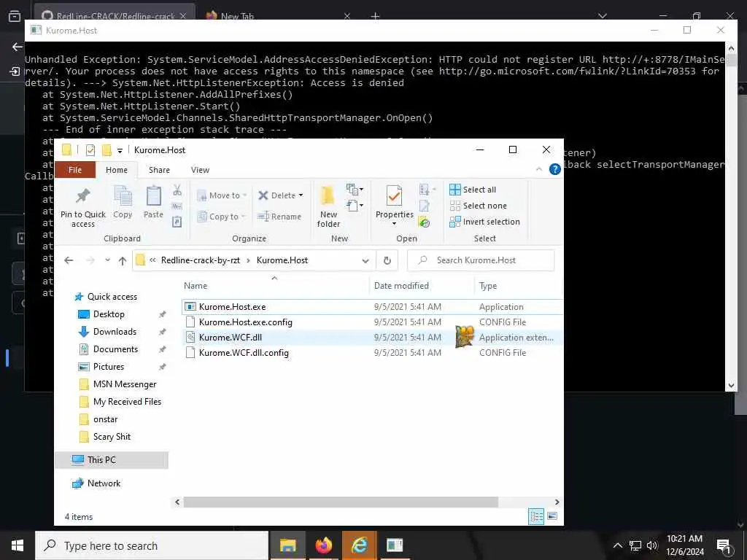
Task: Click the taskbar search box
Action: (152, 545)
